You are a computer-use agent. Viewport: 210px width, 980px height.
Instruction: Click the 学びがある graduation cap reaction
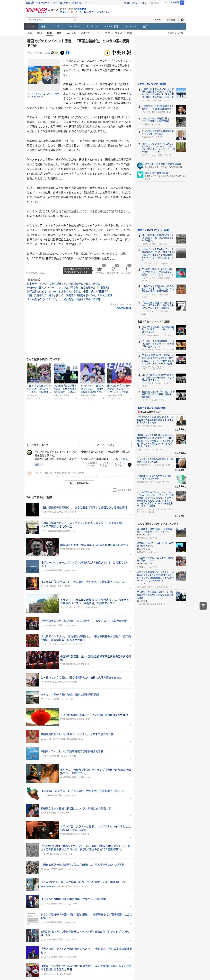(100, 270)
